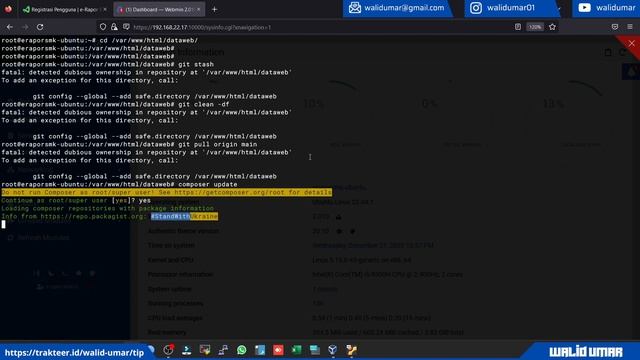Image resolution: width=640 pixels, height=360 pixels.
Task: Click the Webmin dashboard clipboard icon
Action: [x=608, y=52]
